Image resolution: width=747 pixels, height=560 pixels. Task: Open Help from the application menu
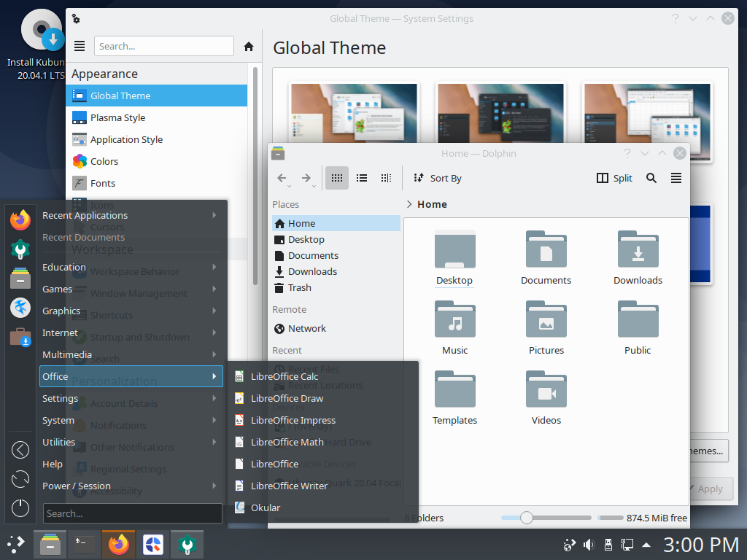point(131,464)
